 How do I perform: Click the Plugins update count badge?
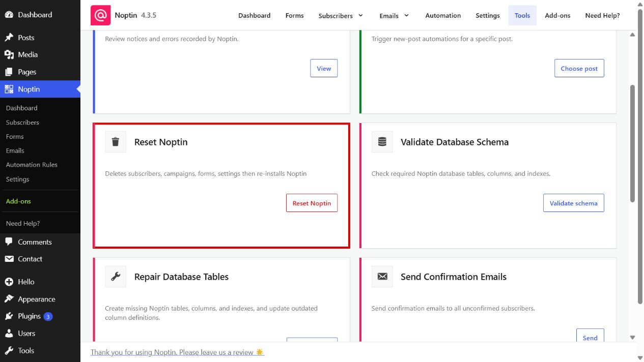(48, 316)
